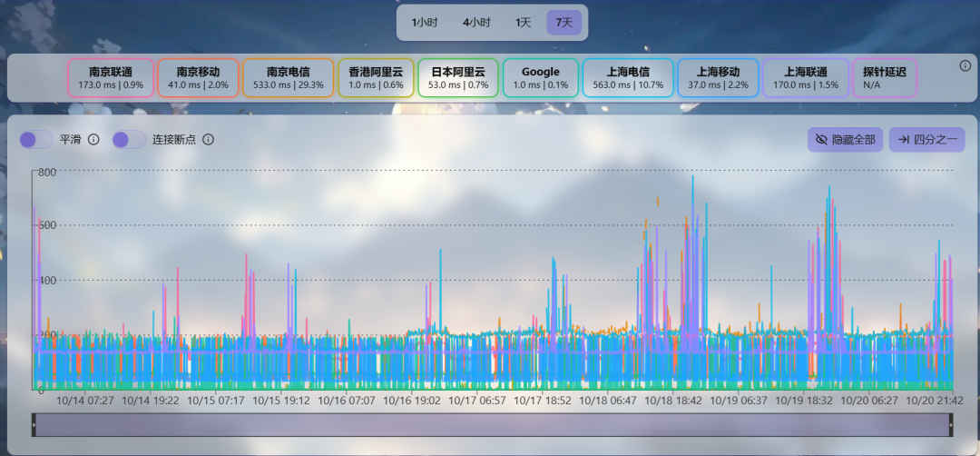Toggle the 平滑 smoothing switch
This screenshot has width=980, height=456.
[36, 140]
